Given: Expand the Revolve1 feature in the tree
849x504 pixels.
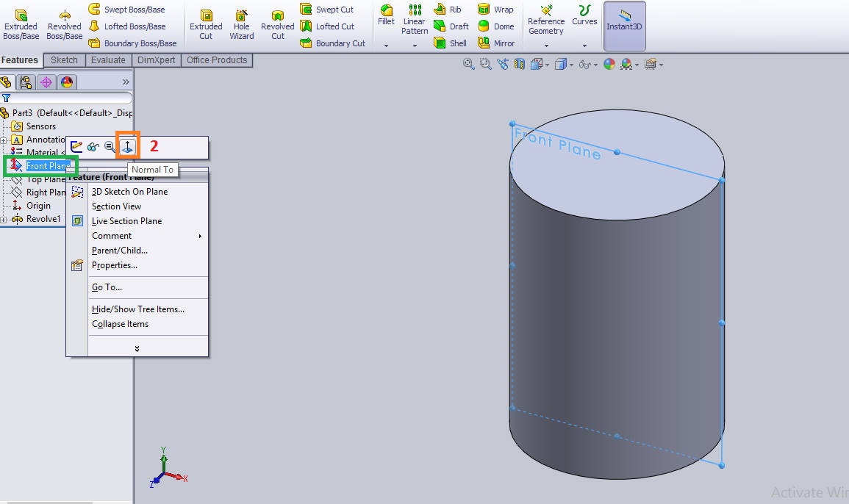Looking at the screenshot, I should (6, 218).
